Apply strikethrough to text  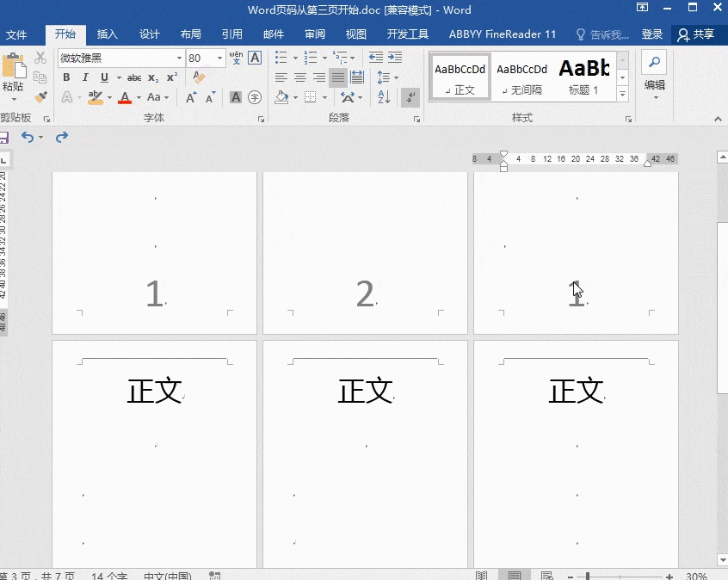click(134, 77)
